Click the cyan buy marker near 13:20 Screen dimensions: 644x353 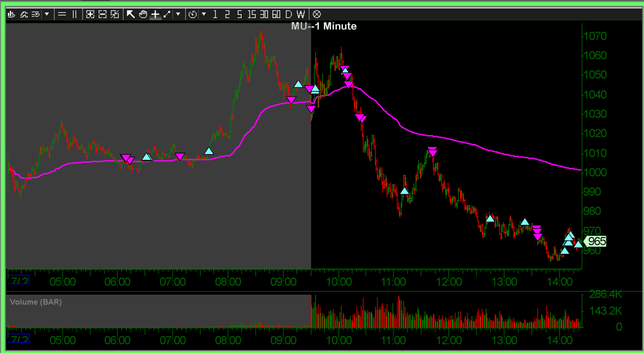tap(525, 222)
